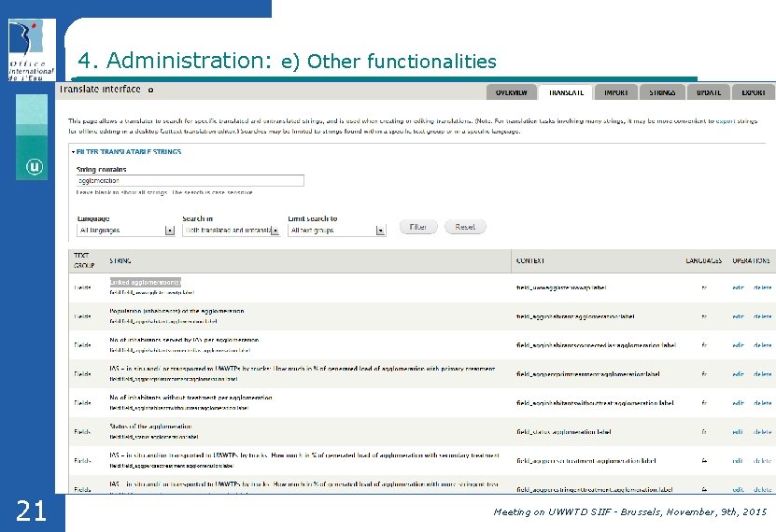Click the IAS more stringent treatment string
This screenshot has width=776, height=532.
(x=303, y=484)
